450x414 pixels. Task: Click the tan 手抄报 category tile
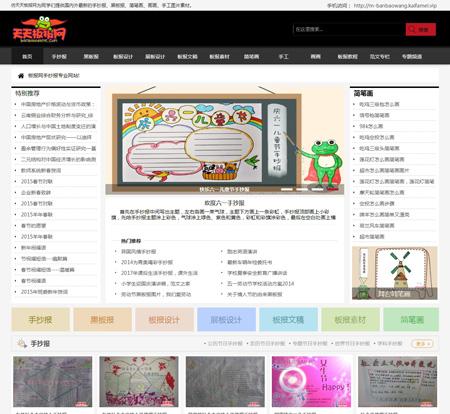[40, 320]
